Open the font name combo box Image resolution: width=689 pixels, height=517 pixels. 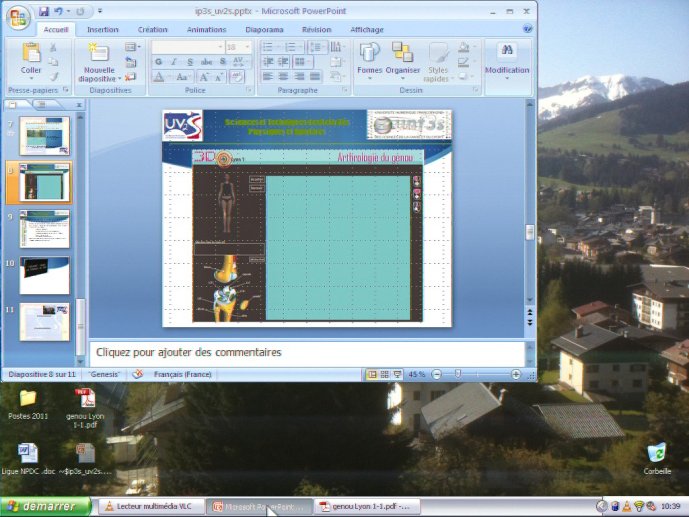click(x=188, y=47)
